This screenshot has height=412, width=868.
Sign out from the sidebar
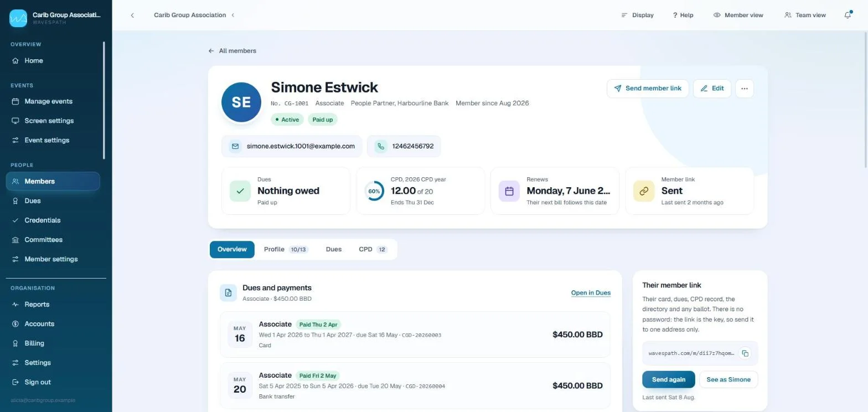click(x=53, y=382)
